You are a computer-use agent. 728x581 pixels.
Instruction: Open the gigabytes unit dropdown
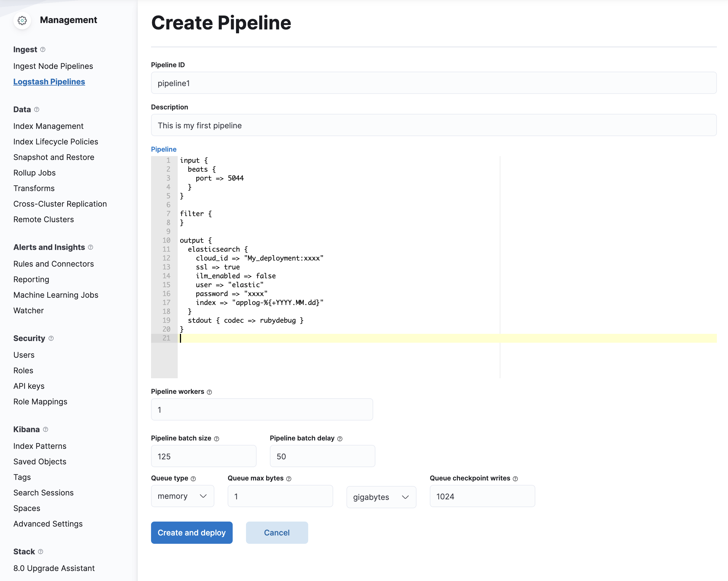click(381, 497)
